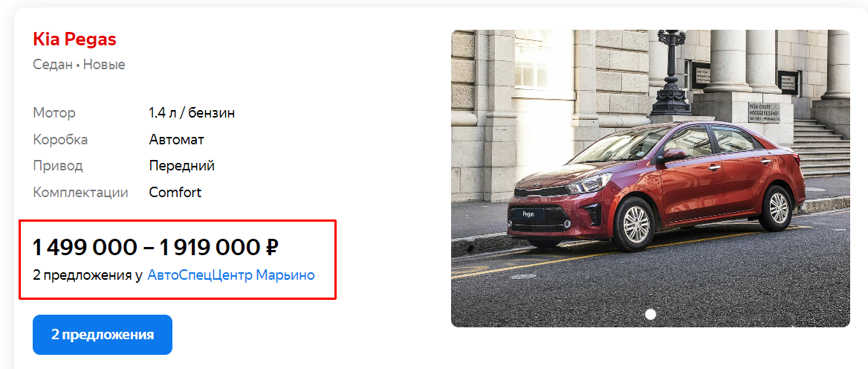The height and width of the screenshot is (369, 868).
Task: Select the Comfort trim value
Action: click(x=175, y=193)
